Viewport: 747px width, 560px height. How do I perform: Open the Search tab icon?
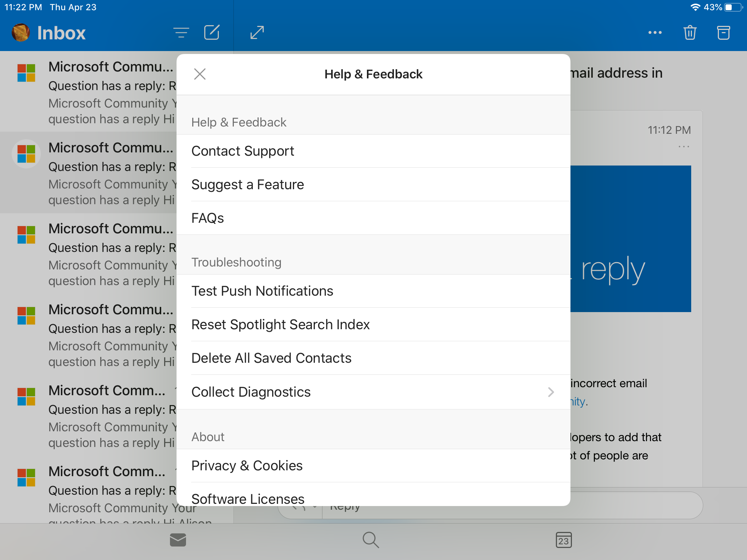(371, 540)
